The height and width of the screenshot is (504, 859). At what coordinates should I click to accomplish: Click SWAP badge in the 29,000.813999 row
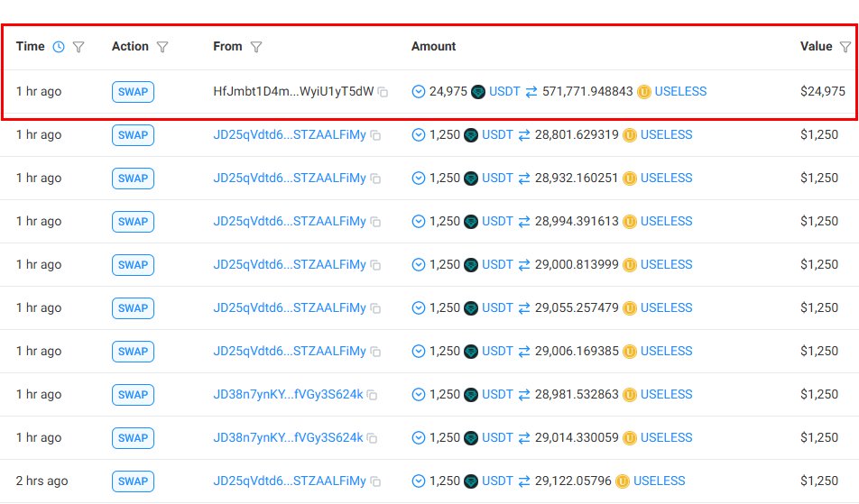click(134, 265)
